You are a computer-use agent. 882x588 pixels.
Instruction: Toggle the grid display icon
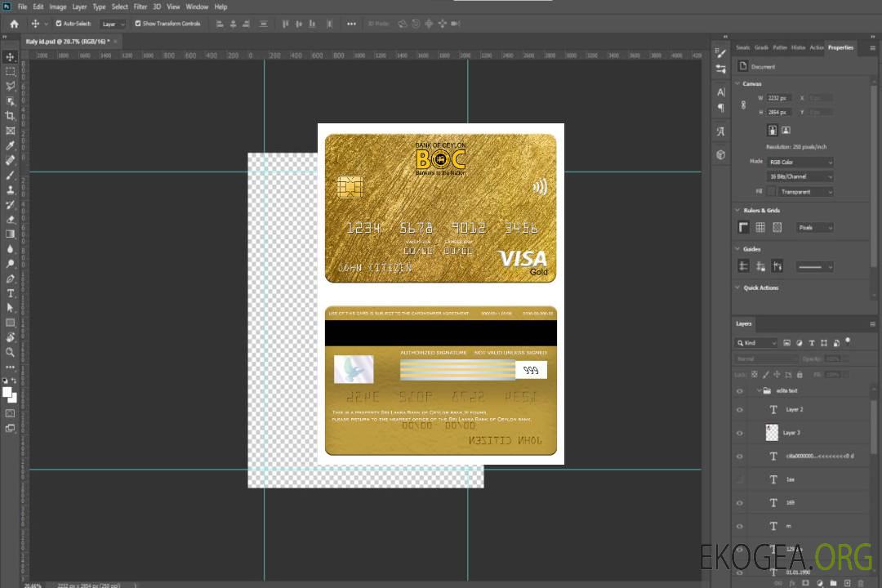click(x=760, y=227)
